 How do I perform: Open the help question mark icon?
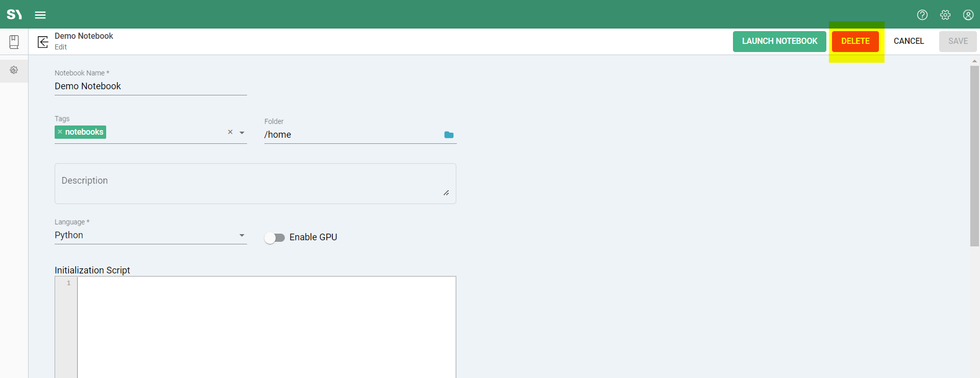coord(922,15)
